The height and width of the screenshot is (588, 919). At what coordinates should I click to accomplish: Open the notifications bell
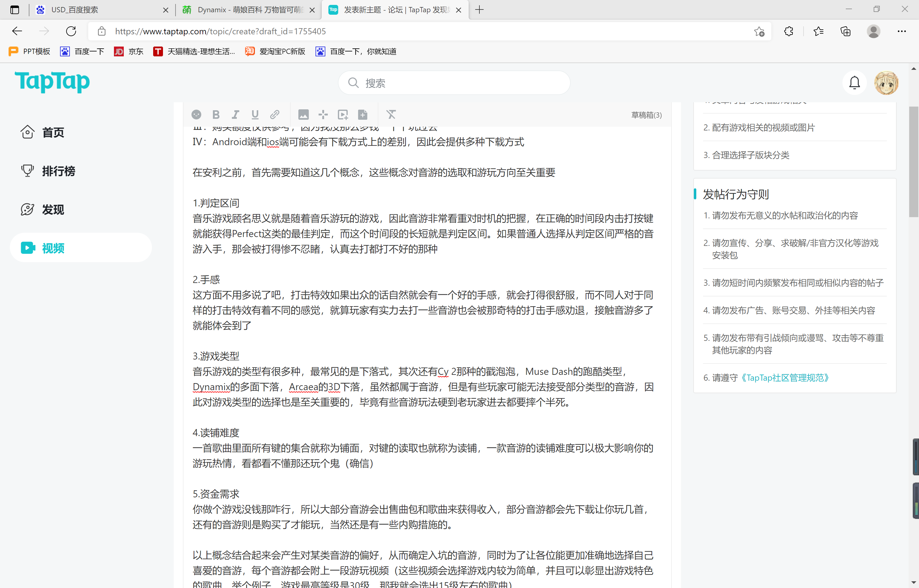tap(854, 82)
